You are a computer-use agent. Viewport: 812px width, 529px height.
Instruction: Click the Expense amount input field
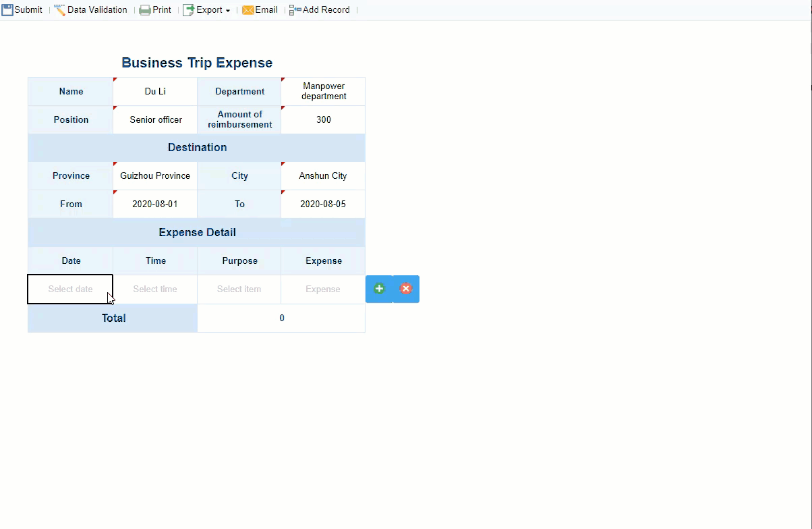click(x=323, y=289)
